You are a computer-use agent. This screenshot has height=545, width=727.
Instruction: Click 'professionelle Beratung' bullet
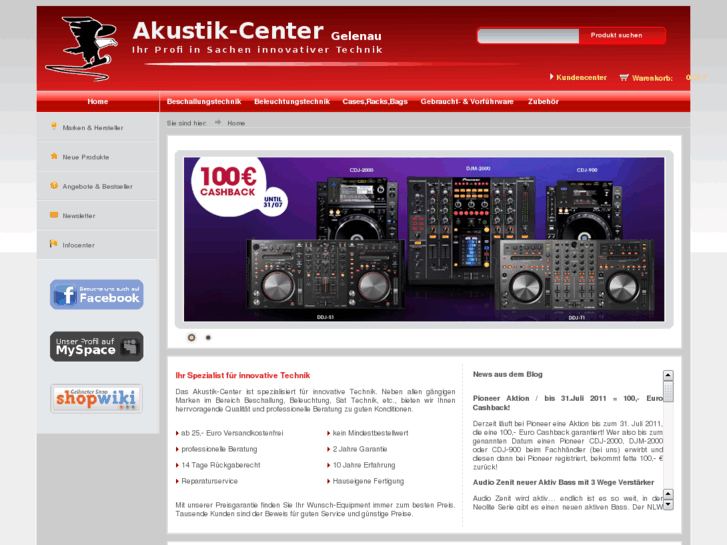point(219,449)
